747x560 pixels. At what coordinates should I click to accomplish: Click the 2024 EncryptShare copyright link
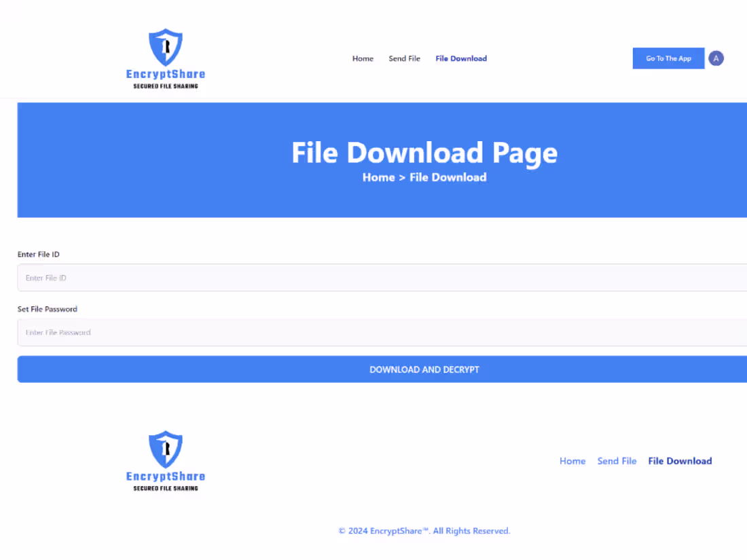click(424, 531)
